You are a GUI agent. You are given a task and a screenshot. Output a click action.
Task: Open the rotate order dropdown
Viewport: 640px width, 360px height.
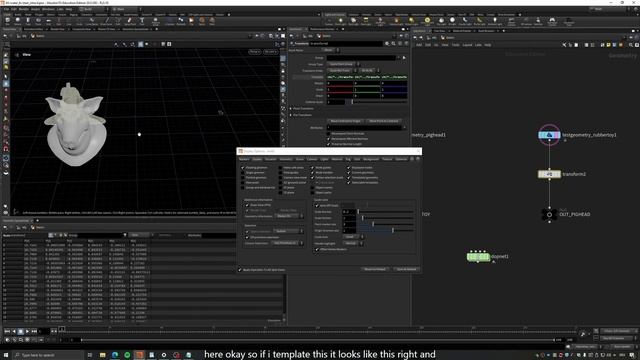point(369,70)
